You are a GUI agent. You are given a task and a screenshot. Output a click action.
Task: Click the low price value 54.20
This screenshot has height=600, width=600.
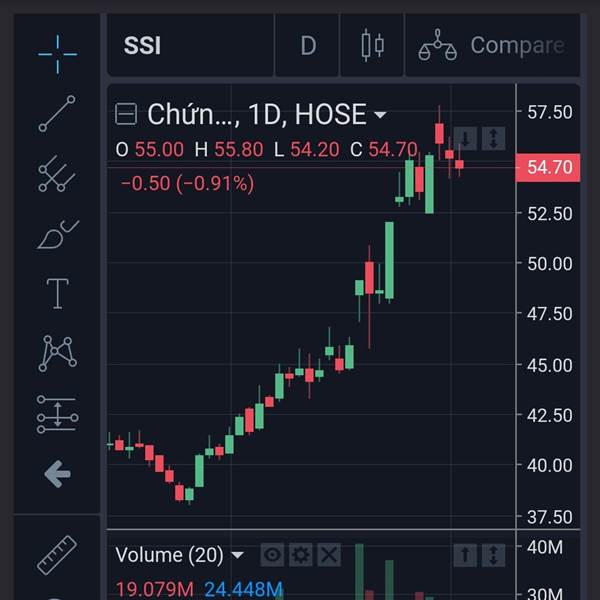tap(315, 149)
